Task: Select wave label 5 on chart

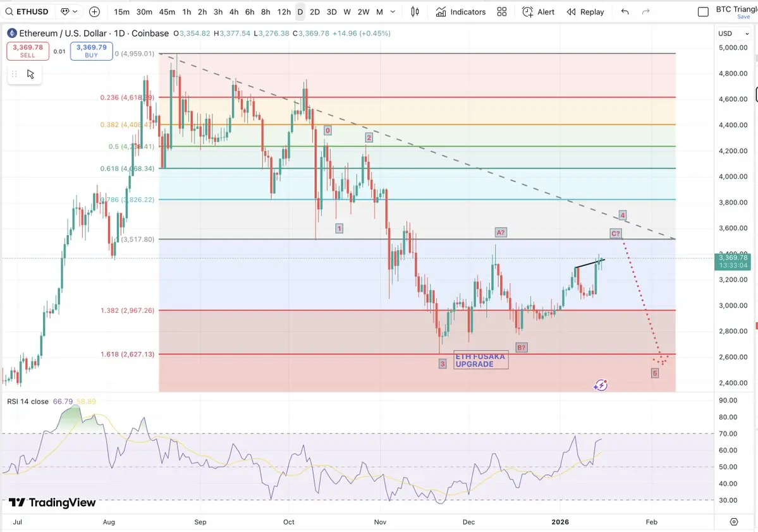Action: (x=654, y=373)
